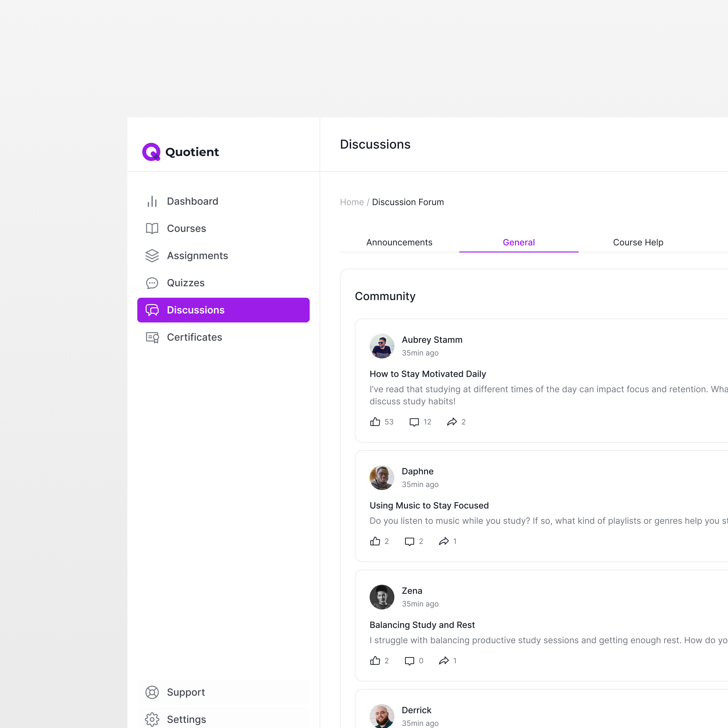Click Aubrey Stamm's profile avatar

[382, 346]
